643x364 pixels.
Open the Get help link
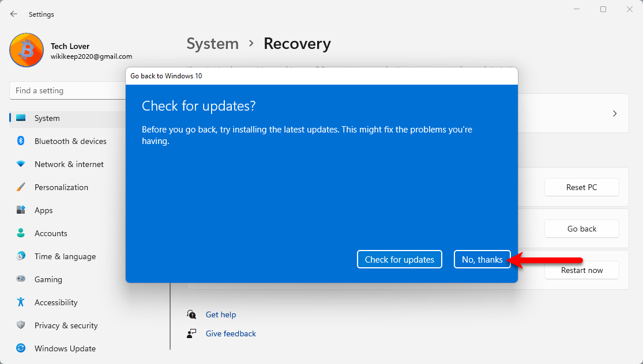[221, 314]
